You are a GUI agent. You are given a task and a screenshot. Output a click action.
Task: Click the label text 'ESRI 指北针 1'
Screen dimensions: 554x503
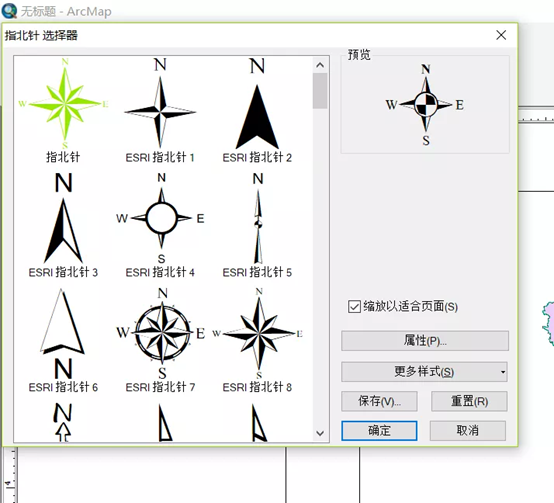pyautogui.click(x=160, y=157)
